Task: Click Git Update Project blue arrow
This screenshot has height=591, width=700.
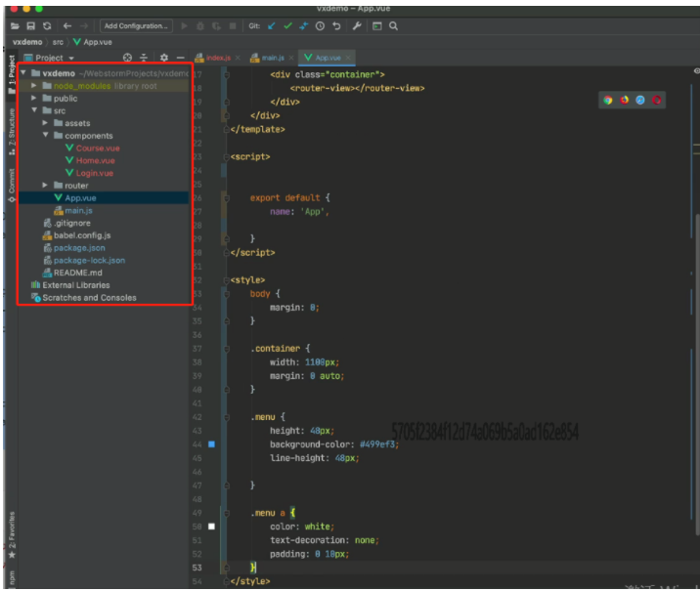Action: [272, 25]
